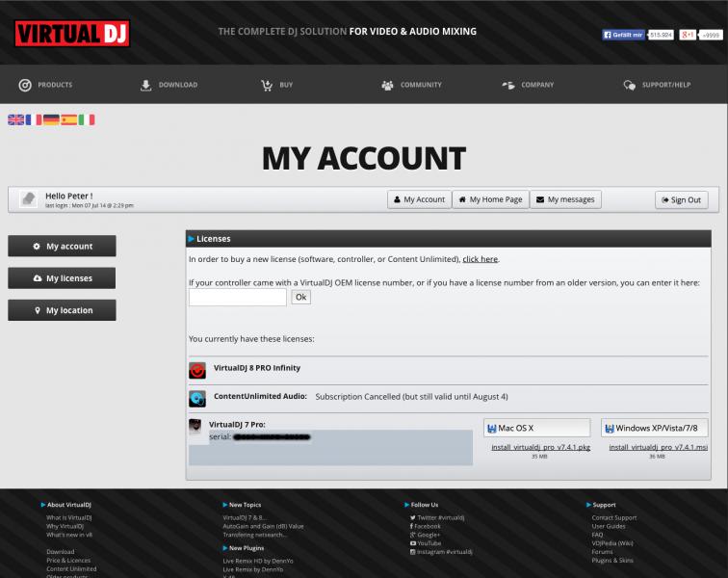
Task: Go to My Home Page
Action: pyautogui.click(x=491, y=199)
